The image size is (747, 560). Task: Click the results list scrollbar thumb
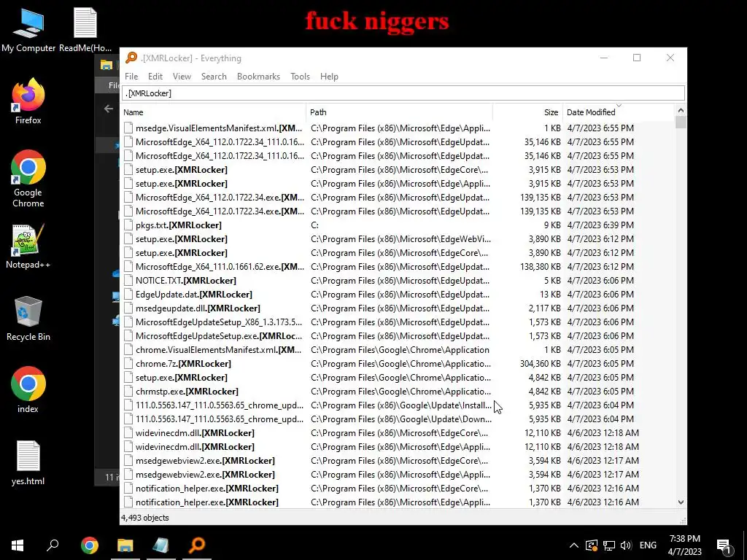(681, 122)
